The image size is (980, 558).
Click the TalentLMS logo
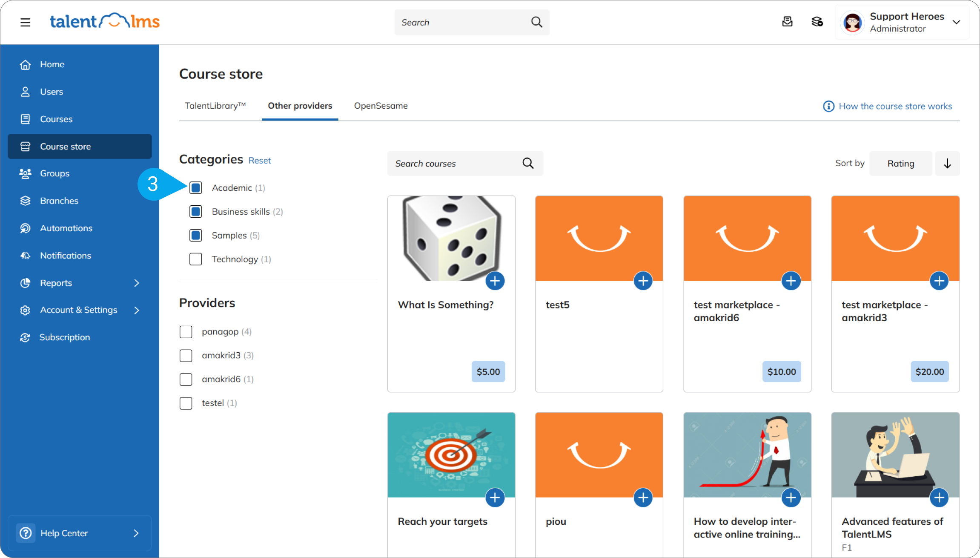105,21
